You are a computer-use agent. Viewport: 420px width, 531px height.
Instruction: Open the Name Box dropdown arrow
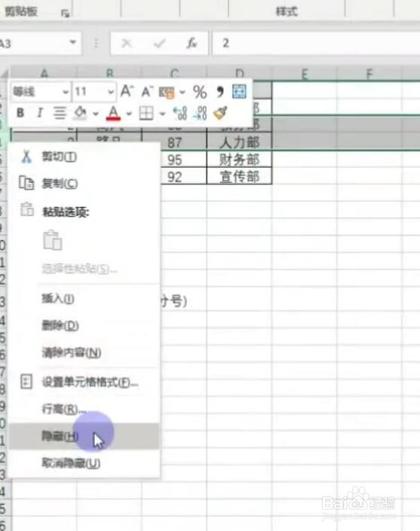click(73, 43)
